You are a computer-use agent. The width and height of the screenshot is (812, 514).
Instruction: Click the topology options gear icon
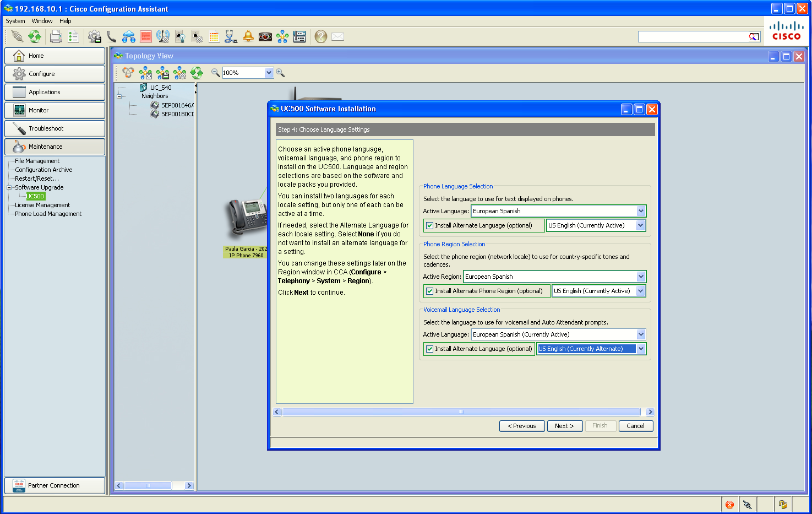click(x=179, y=73)
